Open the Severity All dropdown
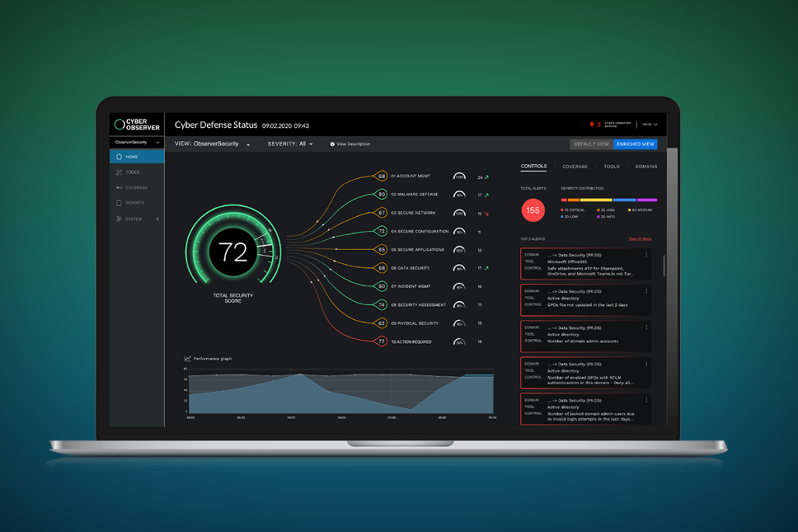Viewport: 798px width, 532px height. 311,145
